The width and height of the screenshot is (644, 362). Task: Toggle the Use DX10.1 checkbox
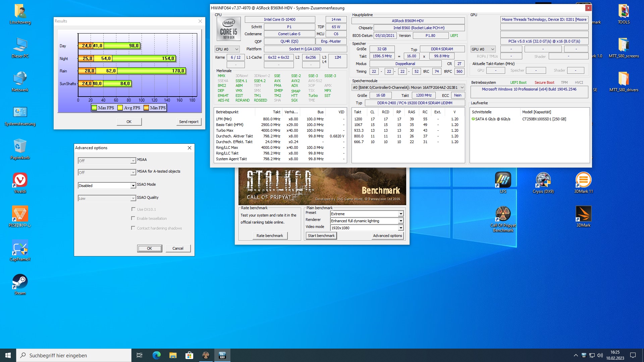point(133,209)
